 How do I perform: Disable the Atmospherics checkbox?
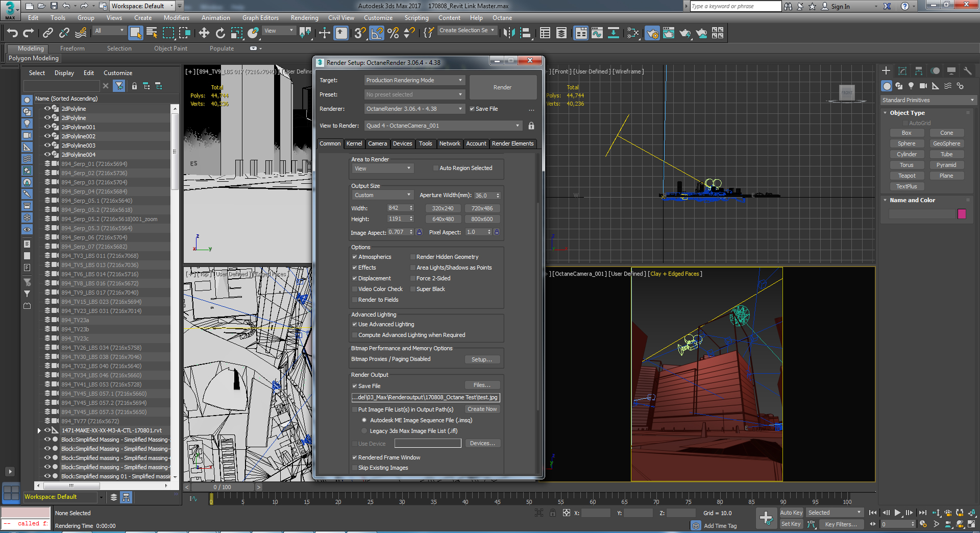coord(355,257)
